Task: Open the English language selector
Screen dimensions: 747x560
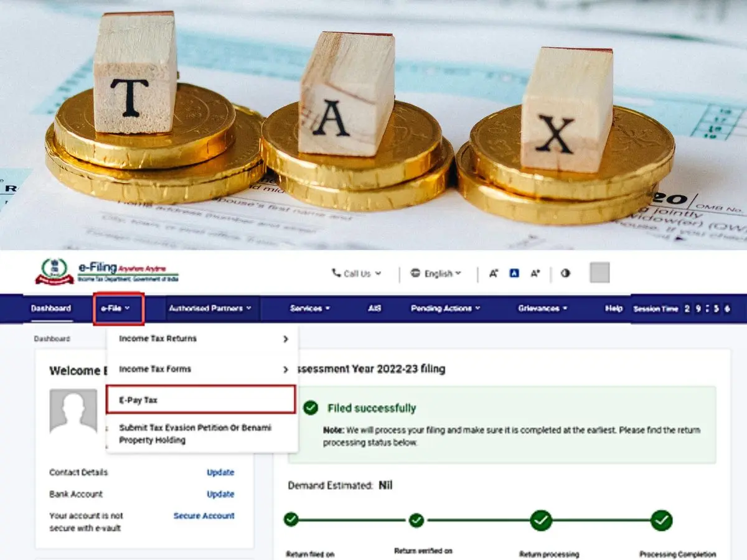Action: coord(436,274)
